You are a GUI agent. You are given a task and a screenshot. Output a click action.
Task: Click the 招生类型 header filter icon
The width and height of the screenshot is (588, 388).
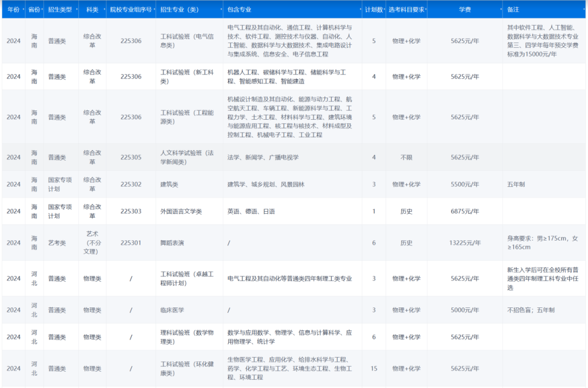pyautogui.click(x=77, y=9)
